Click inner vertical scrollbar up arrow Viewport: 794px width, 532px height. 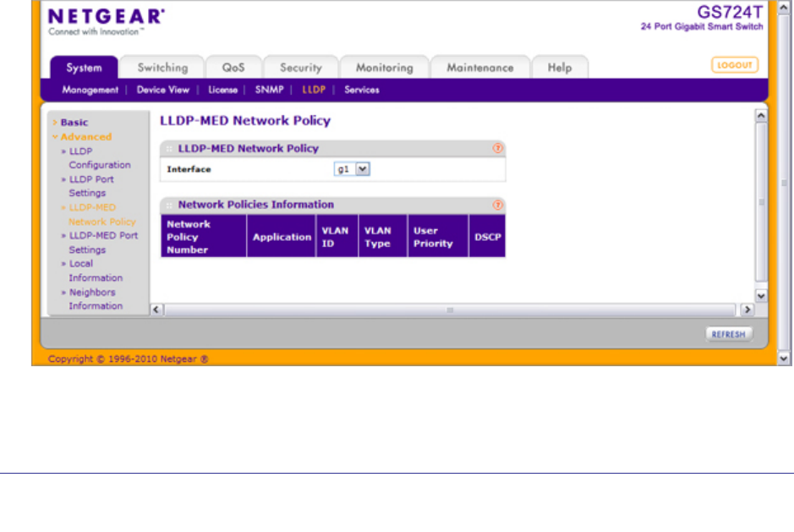coord(761,116)
